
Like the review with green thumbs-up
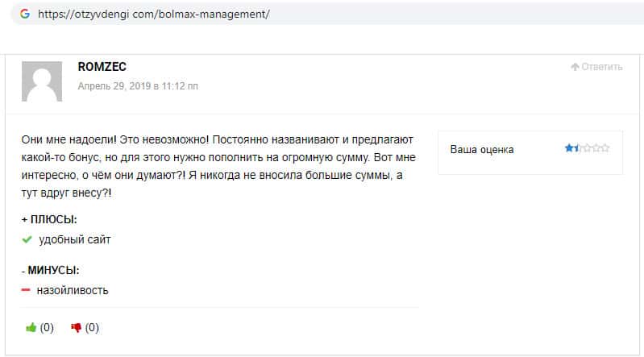pyautogui.click(x=31, y=327)
